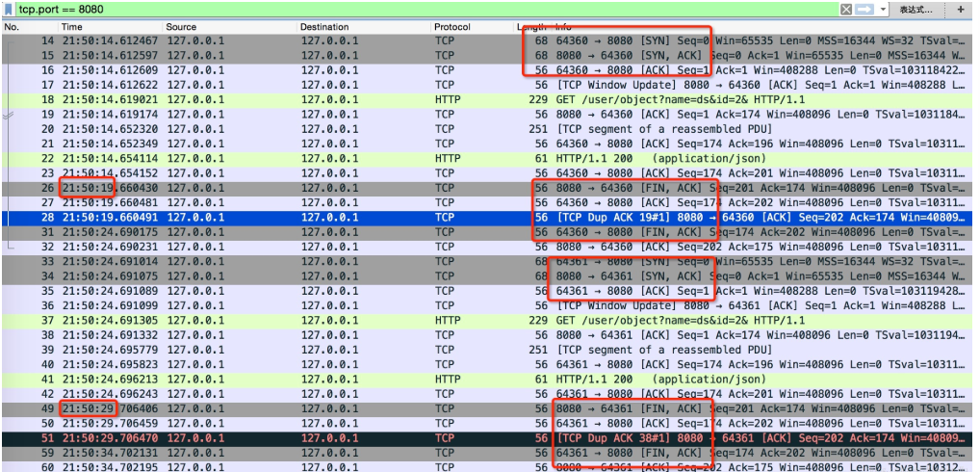Add a filter button with plus icon
The width and height of the screenshot is (980, 472).
pyautogui.click(x=959, y=9)
